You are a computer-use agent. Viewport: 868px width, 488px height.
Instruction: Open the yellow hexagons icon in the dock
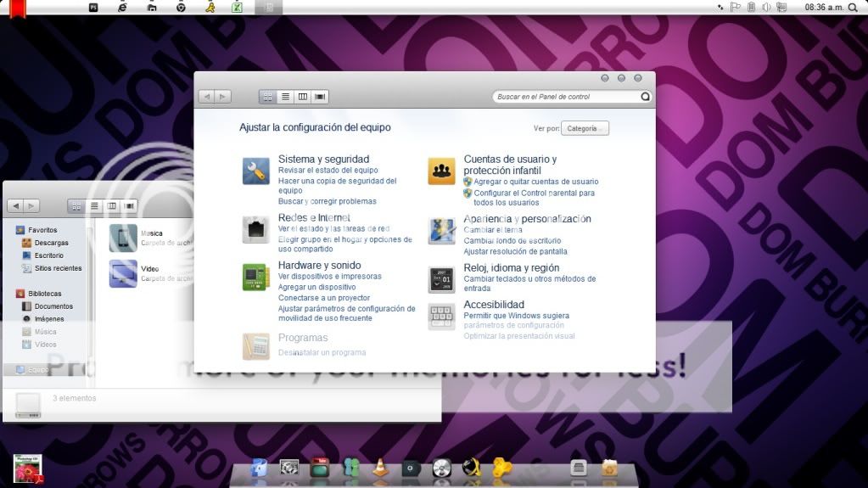point(502,468)
